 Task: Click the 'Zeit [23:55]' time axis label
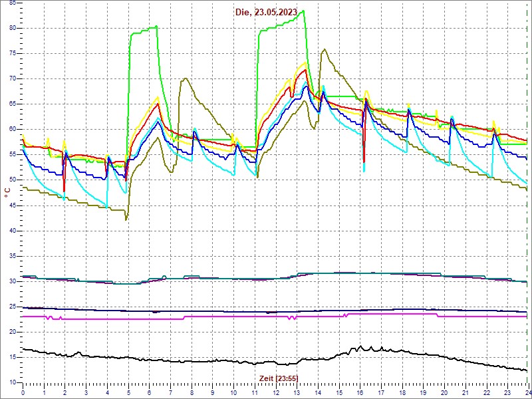(x=279, y=378)
